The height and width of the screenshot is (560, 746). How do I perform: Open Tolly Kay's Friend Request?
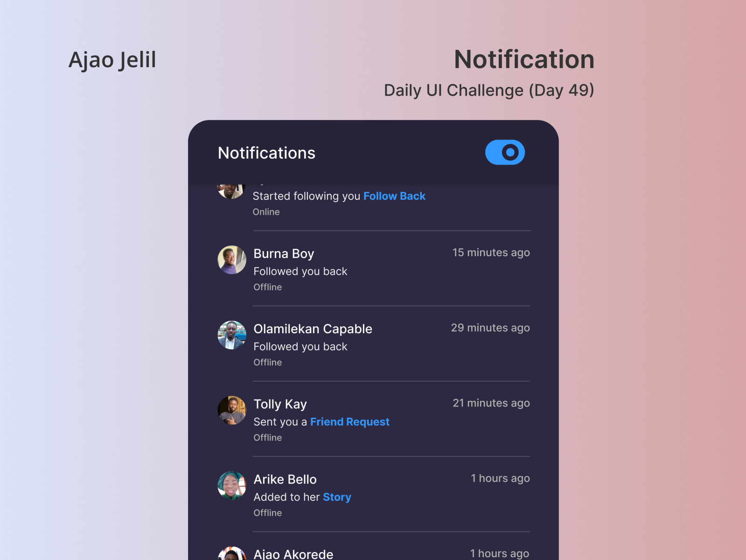pyautogui.click(x=350, y=421)
